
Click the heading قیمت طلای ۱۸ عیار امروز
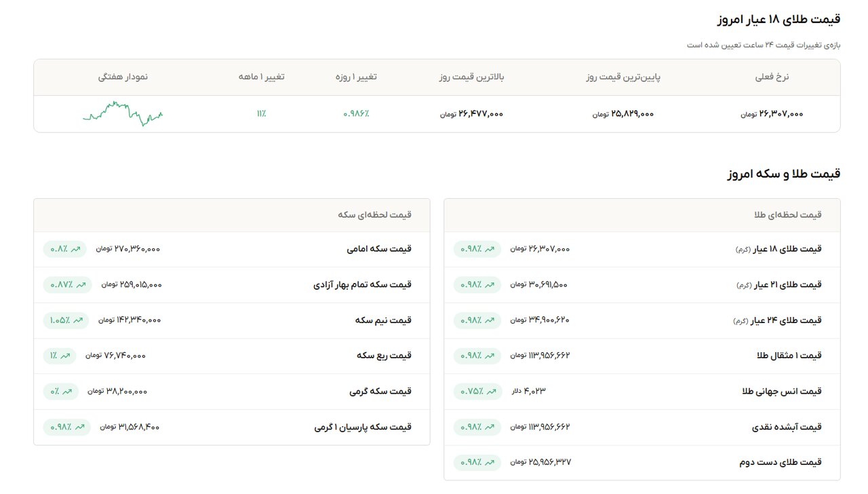click(x=779, y=19)
